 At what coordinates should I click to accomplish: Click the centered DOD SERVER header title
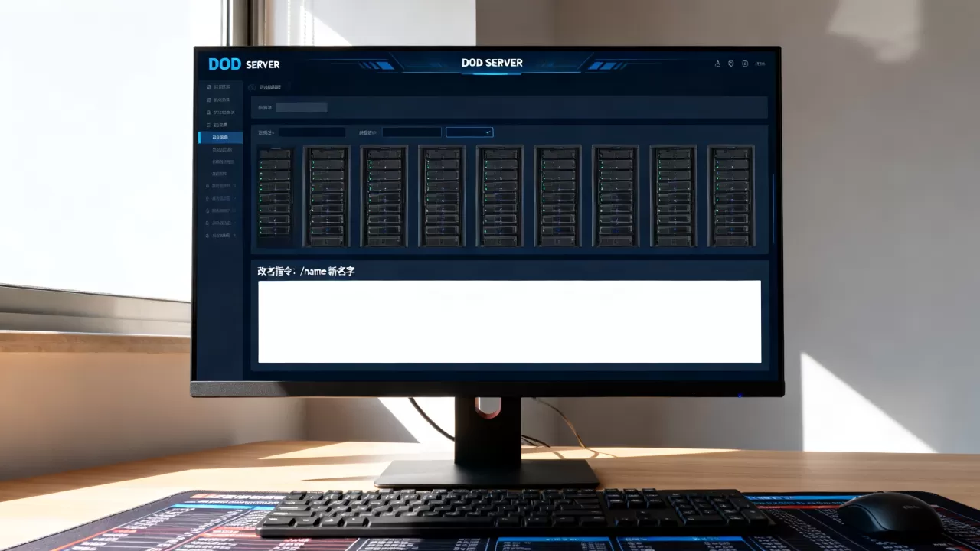click(x=492, y=63)
